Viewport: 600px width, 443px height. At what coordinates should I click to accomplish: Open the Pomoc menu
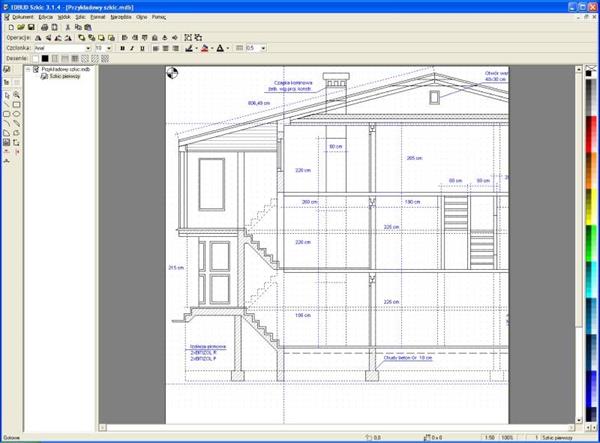click(159, 17)
